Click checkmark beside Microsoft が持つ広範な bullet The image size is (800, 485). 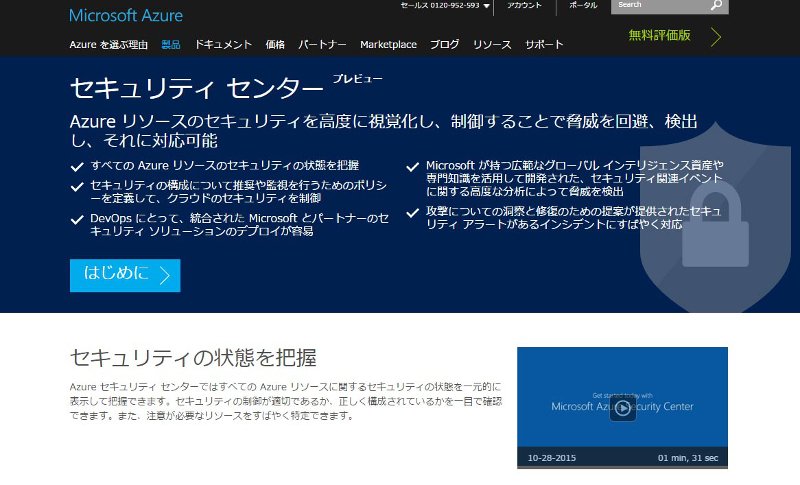tap(413, 167)
